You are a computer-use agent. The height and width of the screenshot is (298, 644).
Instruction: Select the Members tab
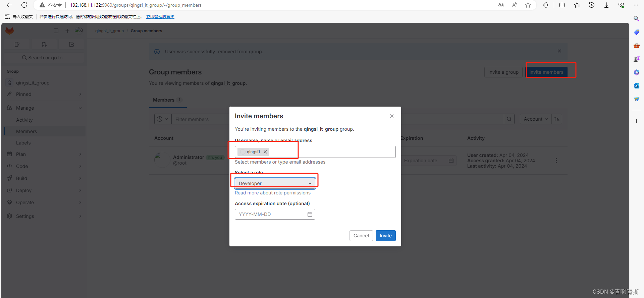[x=167, y=100]
